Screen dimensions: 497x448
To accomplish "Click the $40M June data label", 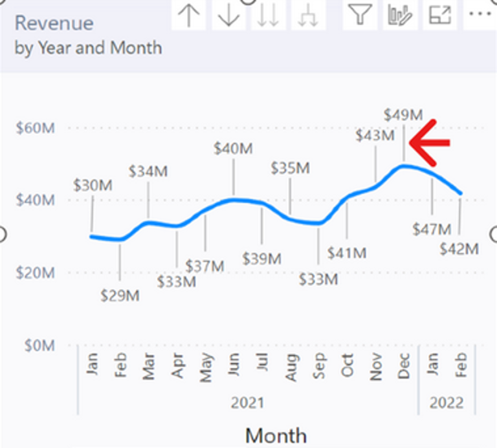I will click(233, 149).
